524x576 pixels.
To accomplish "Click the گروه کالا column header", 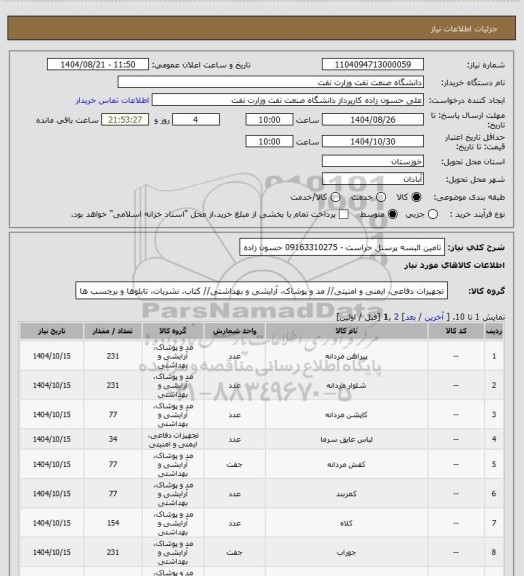I will [173, 331].
